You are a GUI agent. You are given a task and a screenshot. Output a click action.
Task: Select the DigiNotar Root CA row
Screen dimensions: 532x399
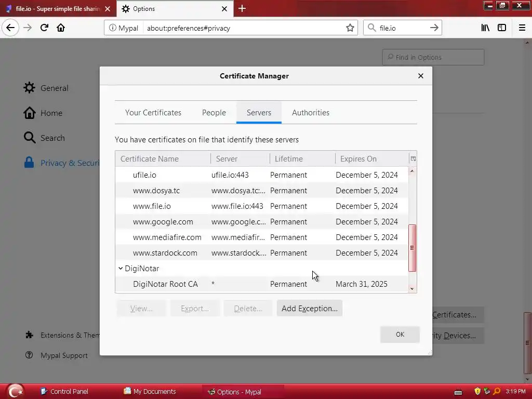tap(262, 284)
